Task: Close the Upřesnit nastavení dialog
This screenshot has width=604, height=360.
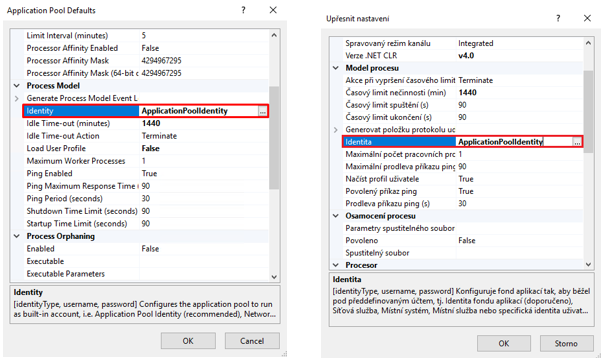Action: (x=587, y=18)
